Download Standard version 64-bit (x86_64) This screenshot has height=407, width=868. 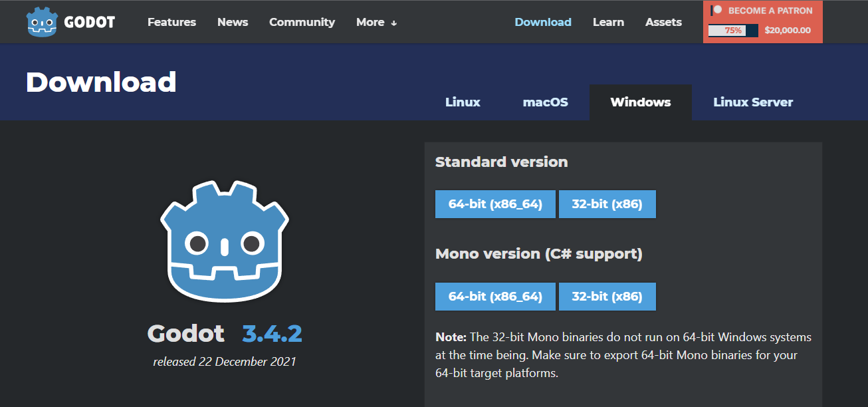pyautogui.click(x=495, y=204)
